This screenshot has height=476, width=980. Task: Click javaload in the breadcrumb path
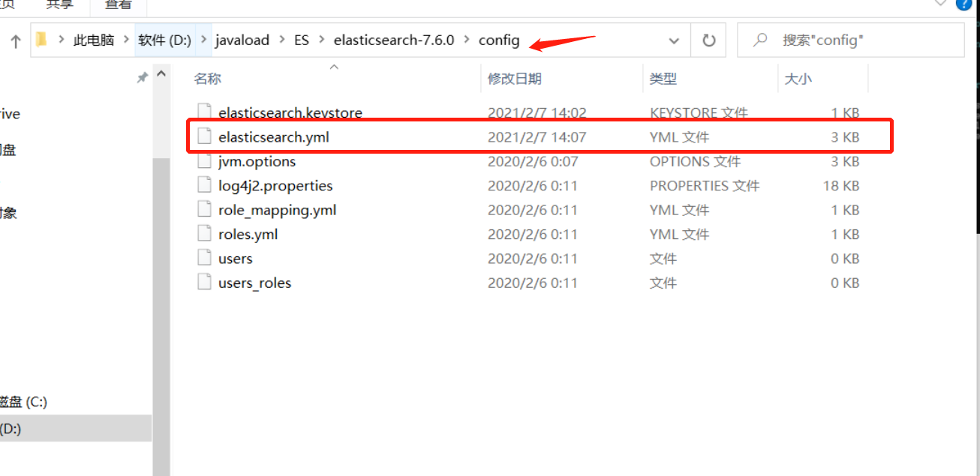(242, 40)
